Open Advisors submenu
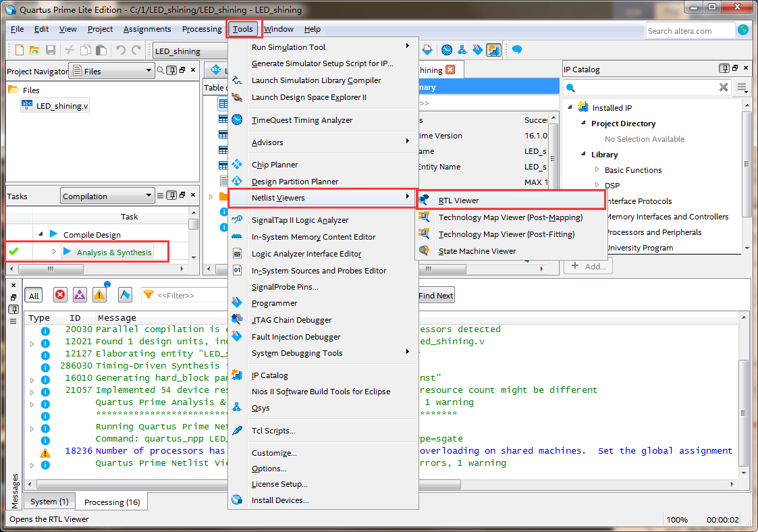 tap(323, 142)
